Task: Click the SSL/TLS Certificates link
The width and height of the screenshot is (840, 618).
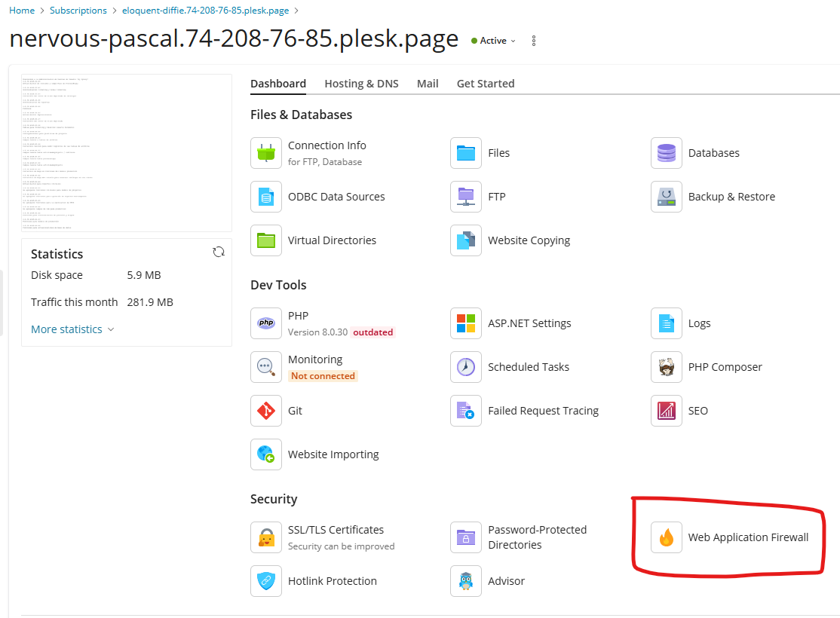Action: point(336,530)
